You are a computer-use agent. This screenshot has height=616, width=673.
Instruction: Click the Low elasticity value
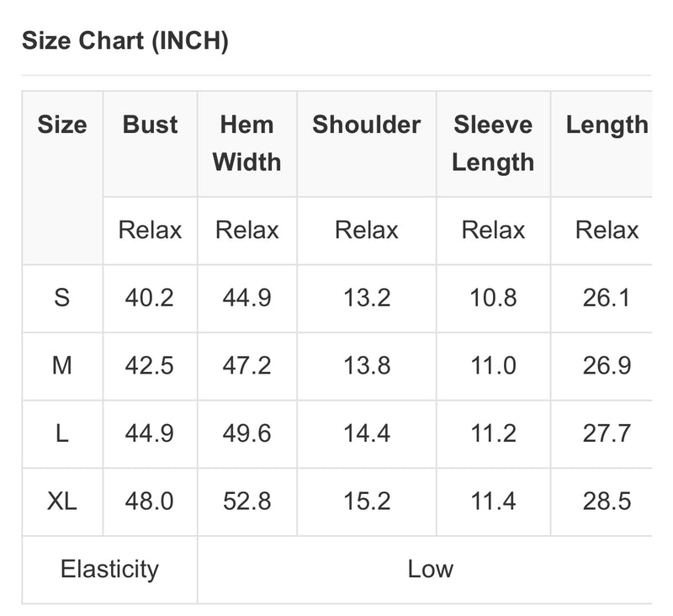430,569
